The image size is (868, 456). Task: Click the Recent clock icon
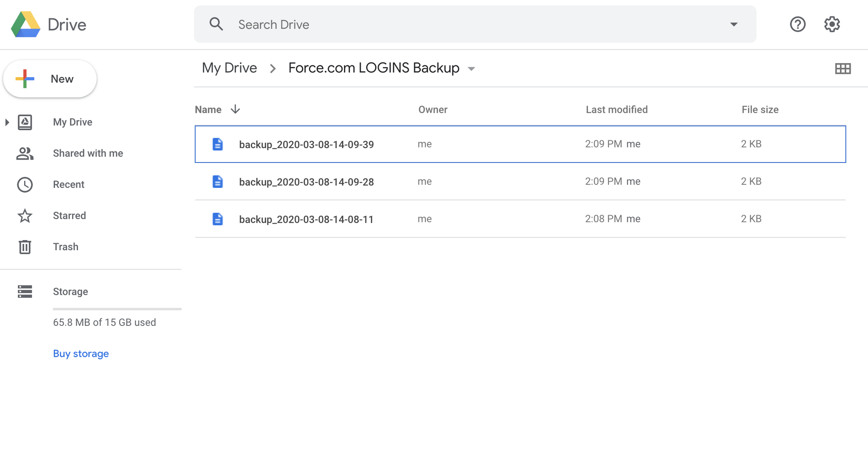click(25, 185)
